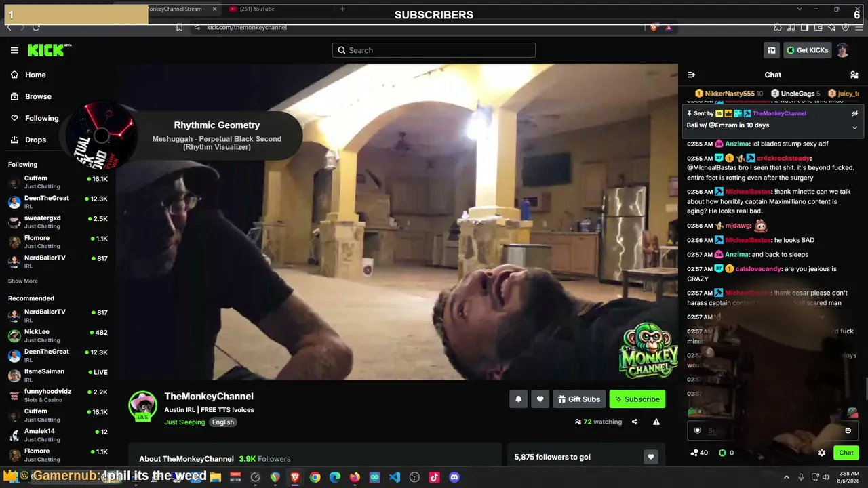The image size is (868, 488).
Task: Open the Just Sleeping category link
Action: [x=184, y=422]
